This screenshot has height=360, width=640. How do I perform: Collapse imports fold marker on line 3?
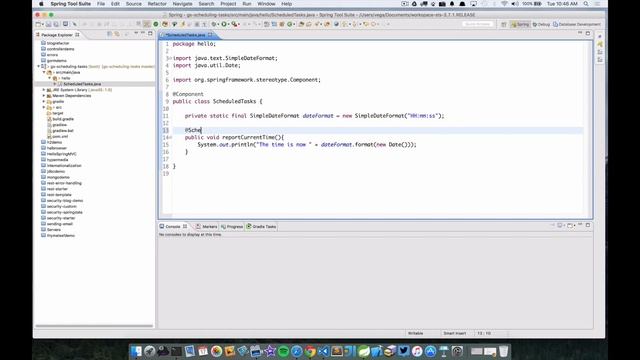[x=170, y=58]
